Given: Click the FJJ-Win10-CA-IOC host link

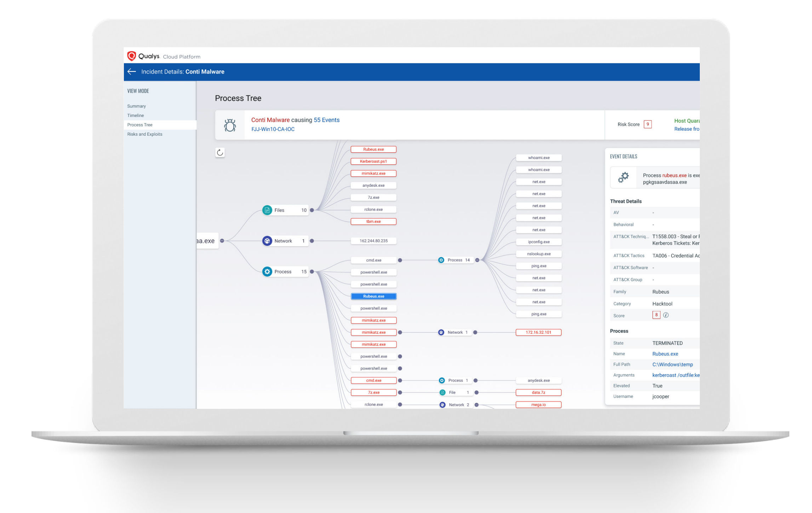Looking at the screenshot, I should [273, 129].
